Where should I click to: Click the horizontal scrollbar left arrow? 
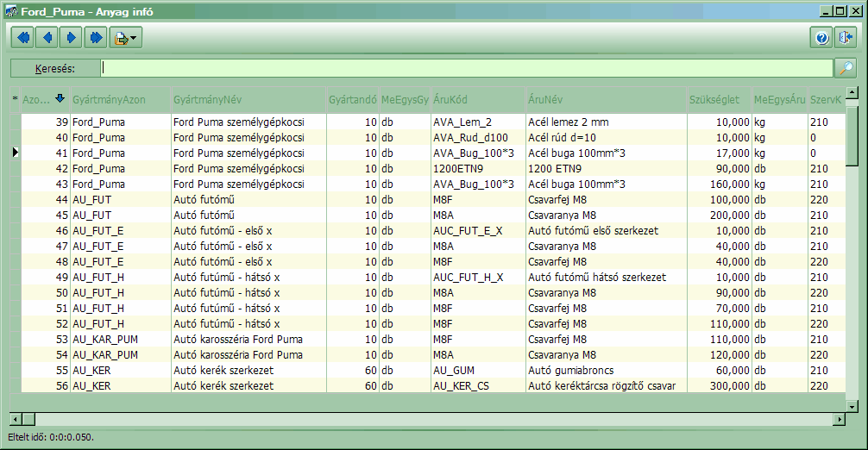point(16,420)
